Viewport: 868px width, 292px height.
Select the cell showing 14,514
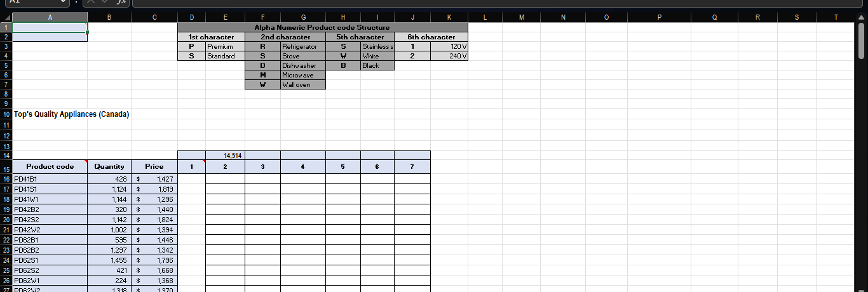(x=225, y=155)
